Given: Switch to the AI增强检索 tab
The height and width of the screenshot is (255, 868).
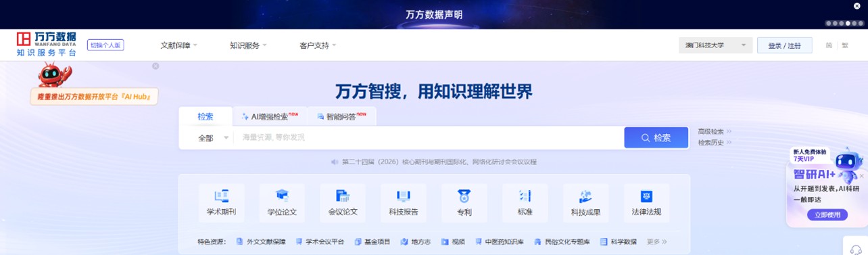Looking at the screenshot, I should 270,116.
